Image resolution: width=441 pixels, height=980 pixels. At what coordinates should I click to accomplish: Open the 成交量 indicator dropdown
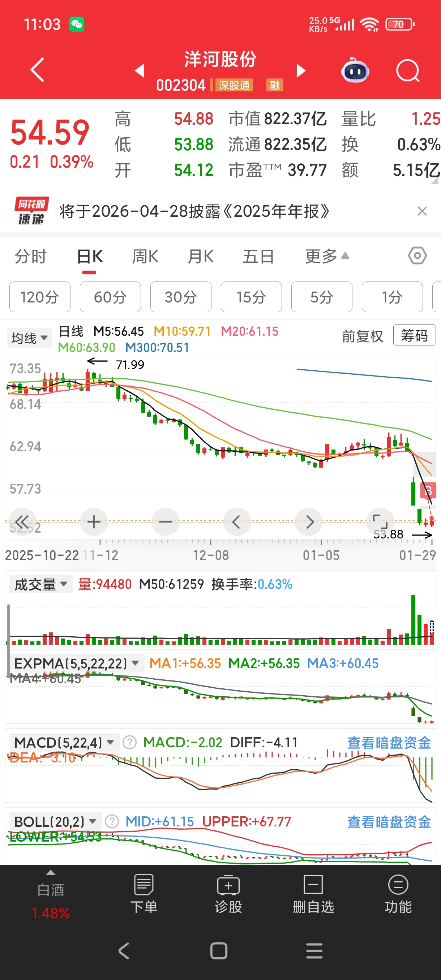(41, 584)
